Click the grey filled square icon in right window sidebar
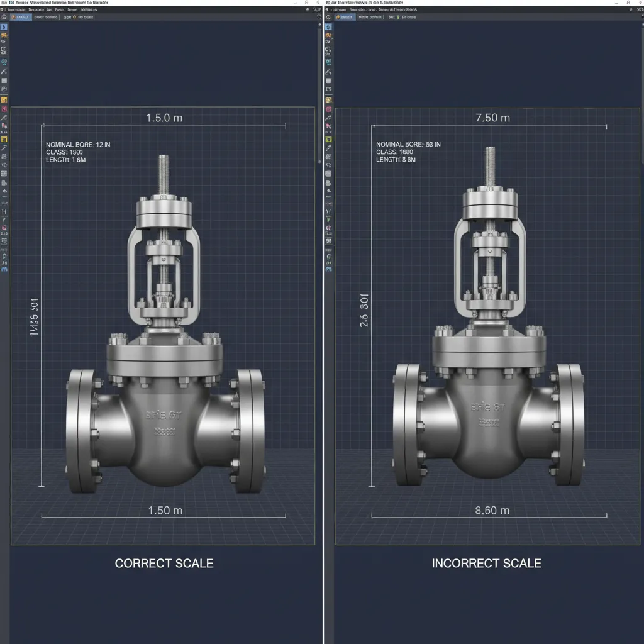Image resolution: width=644 pixels, height=644 pixels. tap(328, 80)
